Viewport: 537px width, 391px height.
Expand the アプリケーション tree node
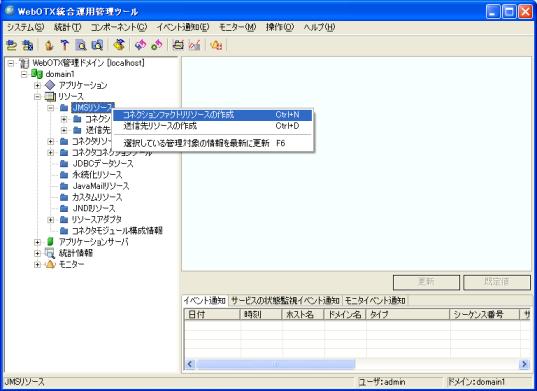37,85
